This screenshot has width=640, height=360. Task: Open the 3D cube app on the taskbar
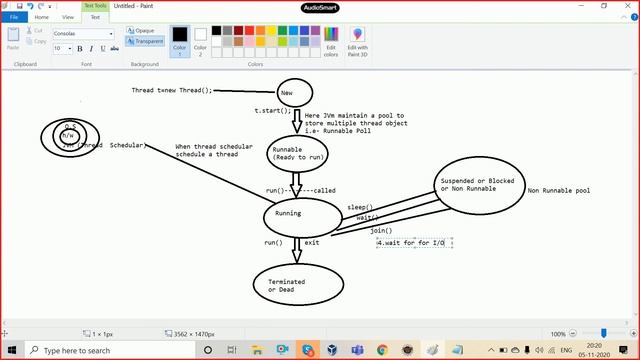click(x=332, y=350)
